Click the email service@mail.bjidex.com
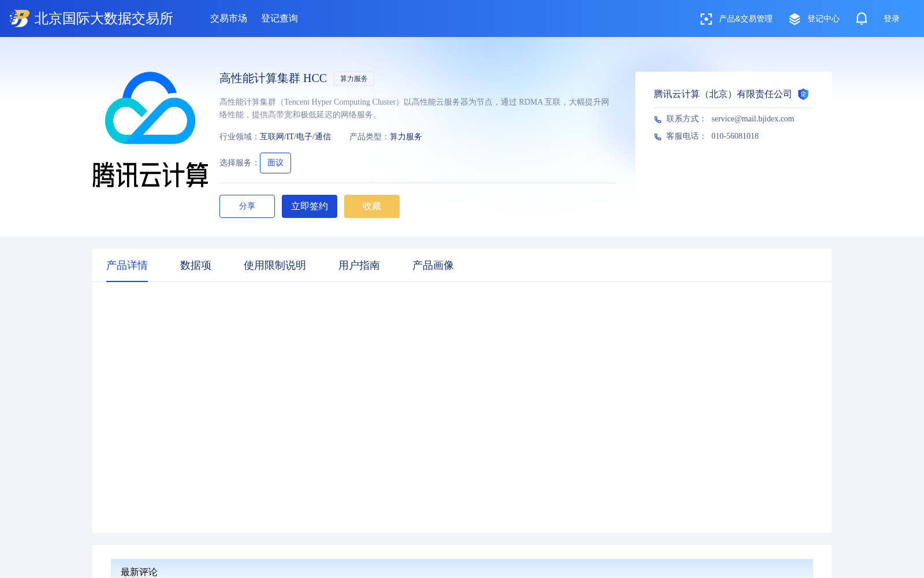Viewport: 924px width, 578px height. click(752, 118)
